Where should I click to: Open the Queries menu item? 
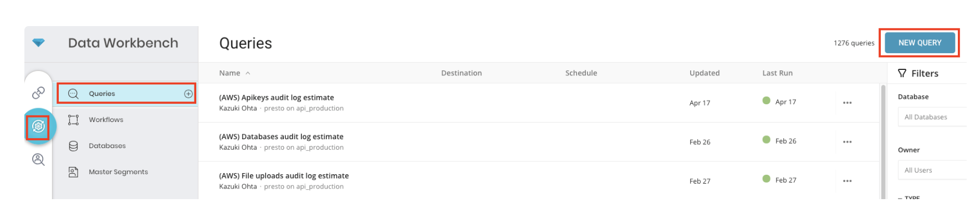point(102,94)
